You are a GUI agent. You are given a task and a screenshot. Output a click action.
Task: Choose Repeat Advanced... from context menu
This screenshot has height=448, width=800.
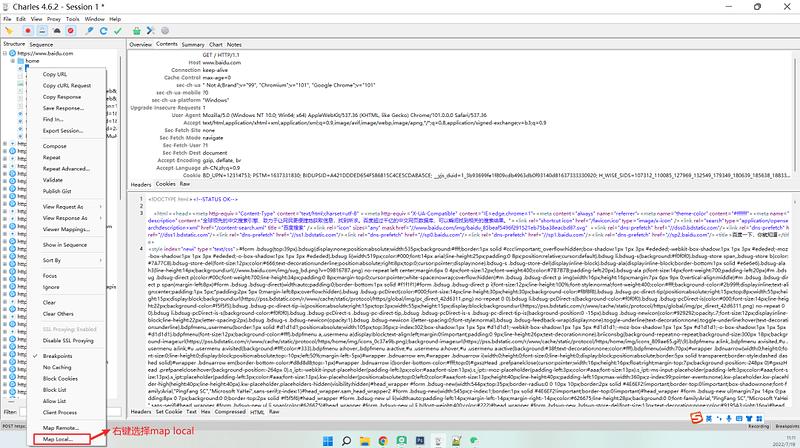(x=68, y=168)
